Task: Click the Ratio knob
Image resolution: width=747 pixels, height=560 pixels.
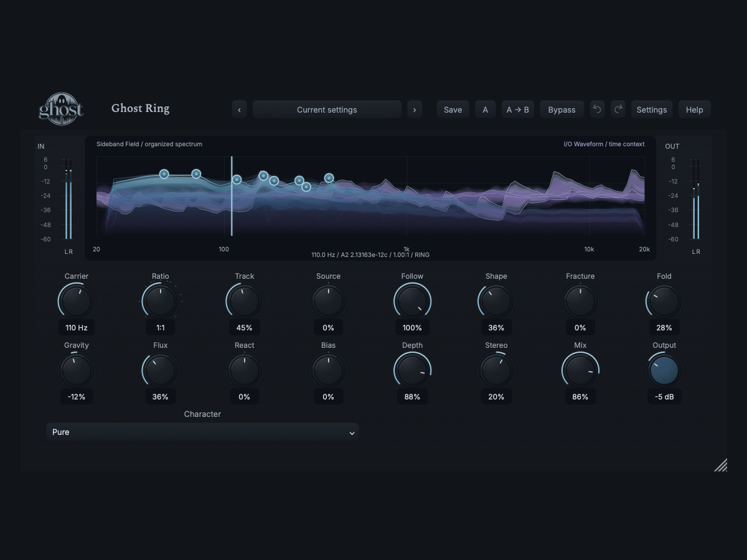Action: click(x=161, y=302)
